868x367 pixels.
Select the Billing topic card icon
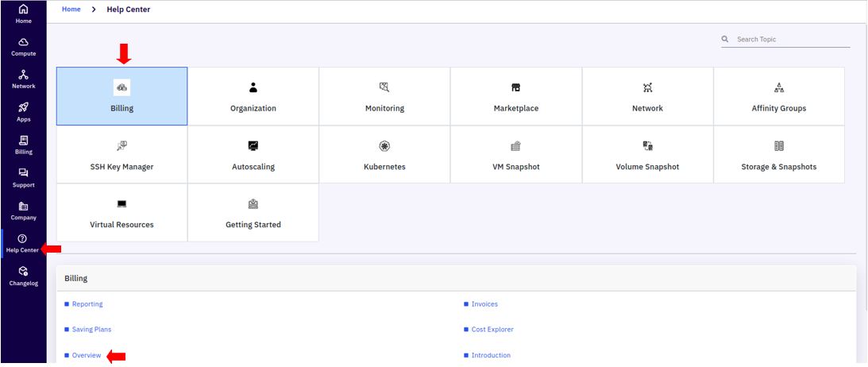(x=122, y=87)
